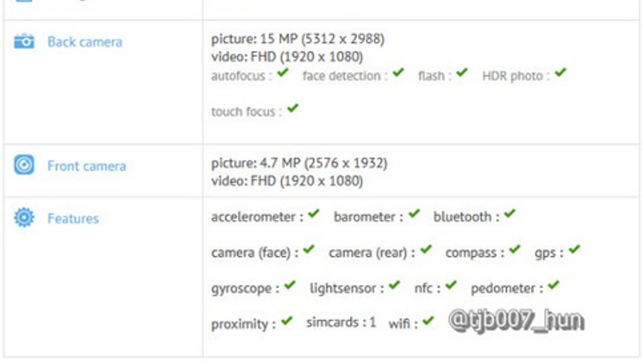The image size is (644, 362).
Task: Click the green checkmark beside autofocus
Action: pyautogui.click(x=283, y=73)
